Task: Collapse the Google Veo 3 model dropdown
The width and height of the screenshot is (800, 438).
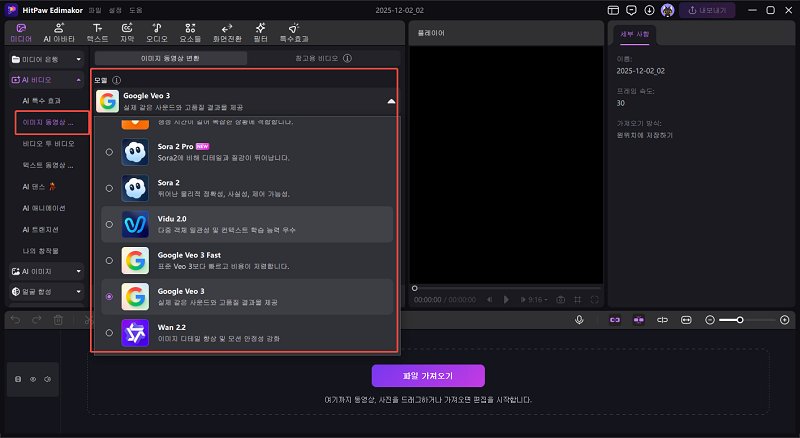Action: 391,101
